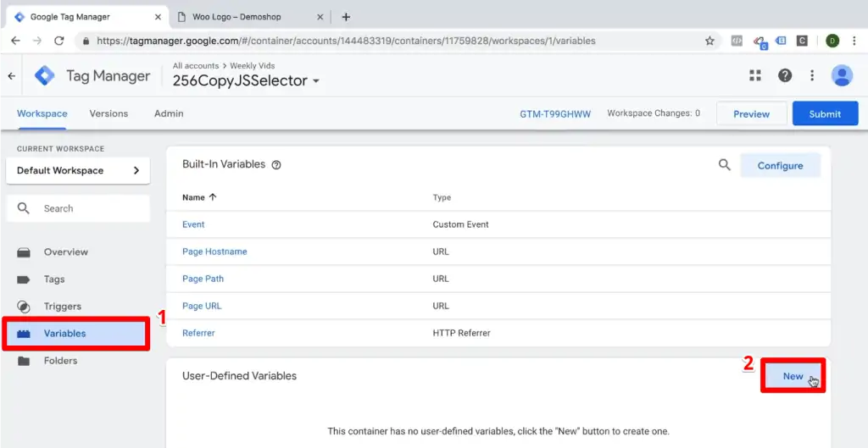
Task: Sort by the Name column arrow
Action: point(213,197)
